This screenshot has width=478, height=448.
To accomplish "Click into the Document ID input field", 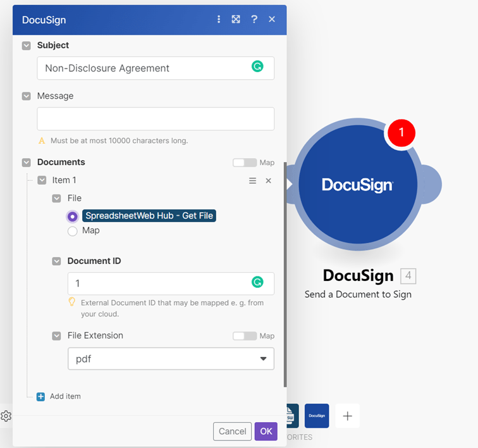I will tap(171, 283).
